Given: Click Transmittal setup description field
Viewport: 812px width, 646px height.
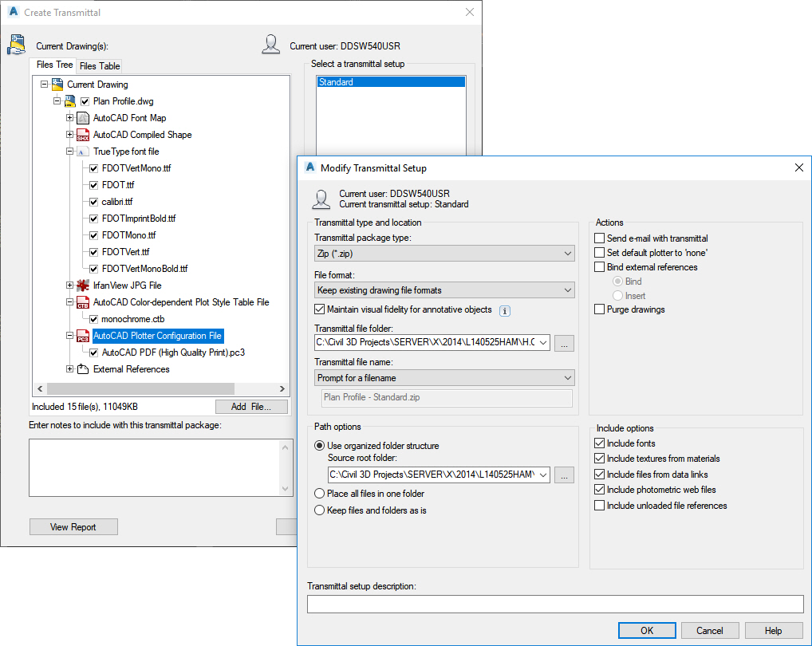Looking at the screenshot, I should pos(555,604).
